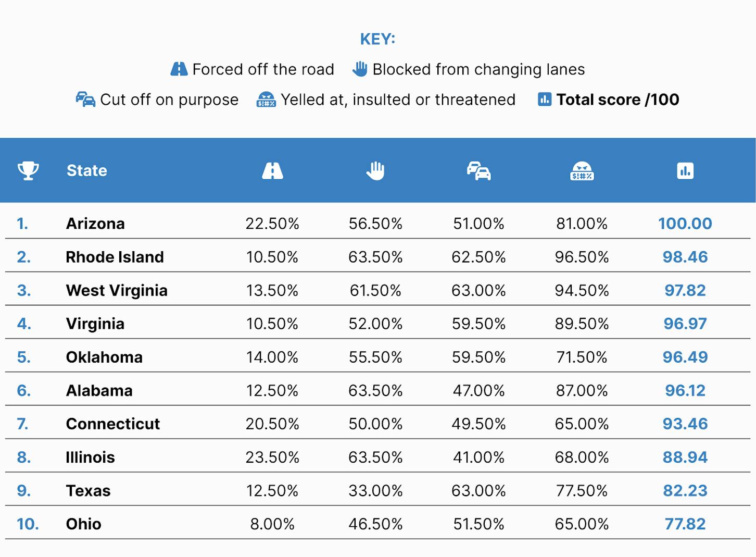Click the hand icon in table header
This screenshot has height=557, width=756.
tap(375, 170)
